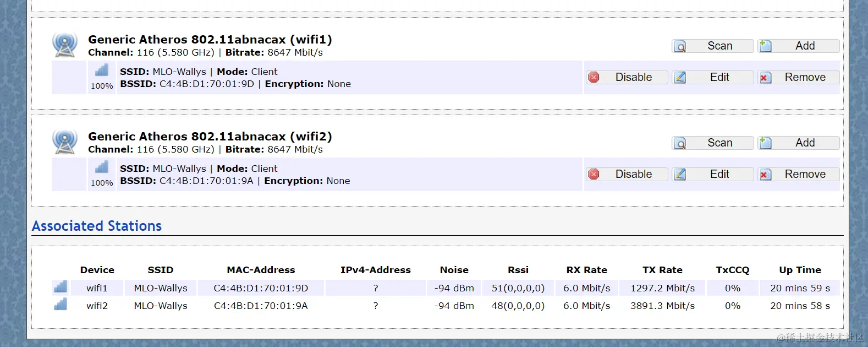Add a new network to wifi1

(798, 46)
